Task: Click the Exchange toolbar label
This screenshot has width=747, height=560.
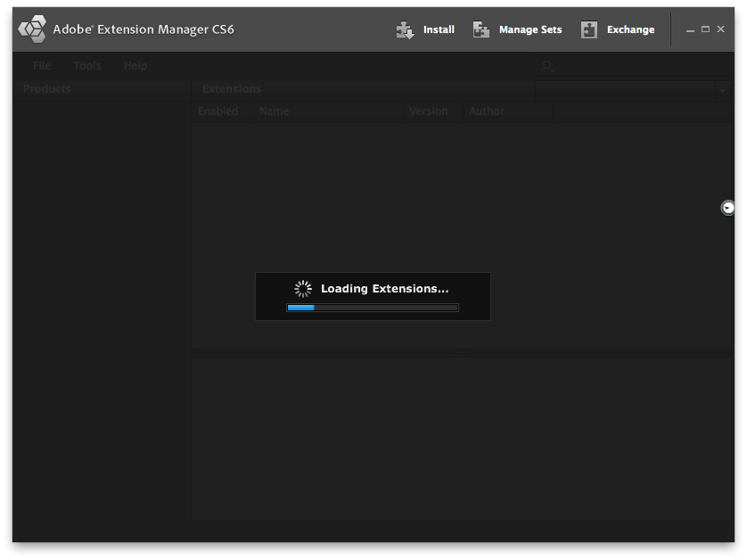Action: pyautogui.click(x=630, y=29)
